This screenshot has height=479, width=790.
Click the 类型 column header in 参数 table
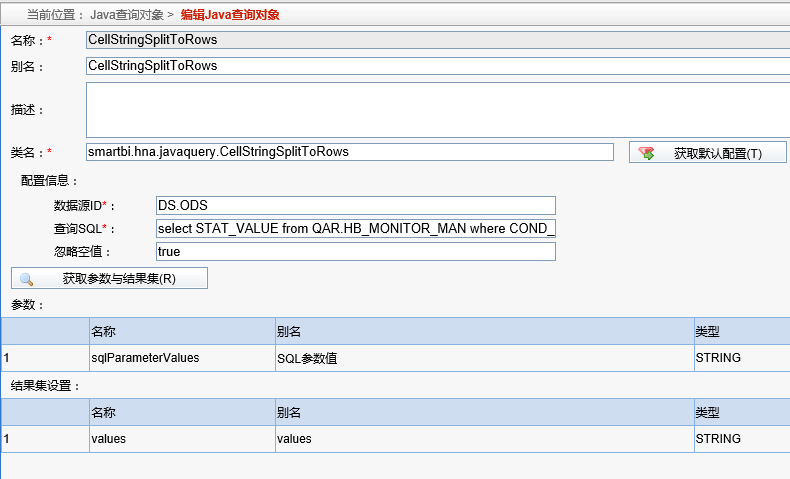click(x=742, y=331)
